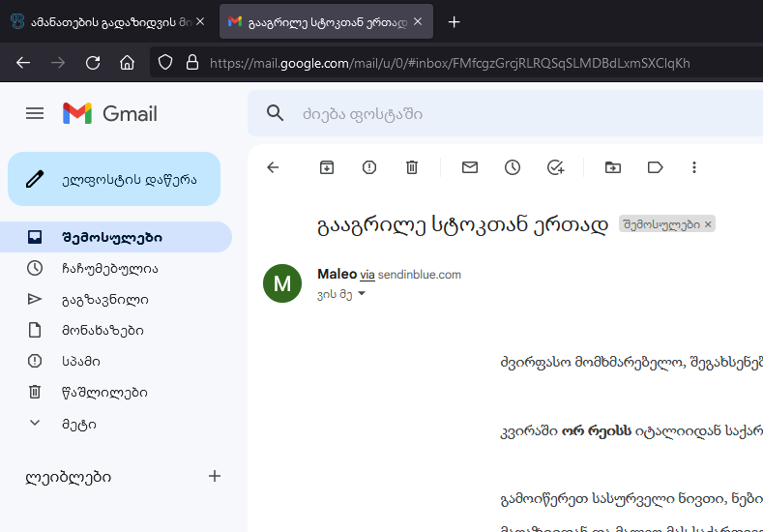Toggle the Gmail main menu hamburger
763x532 pixels.
[x=35, y=113]
